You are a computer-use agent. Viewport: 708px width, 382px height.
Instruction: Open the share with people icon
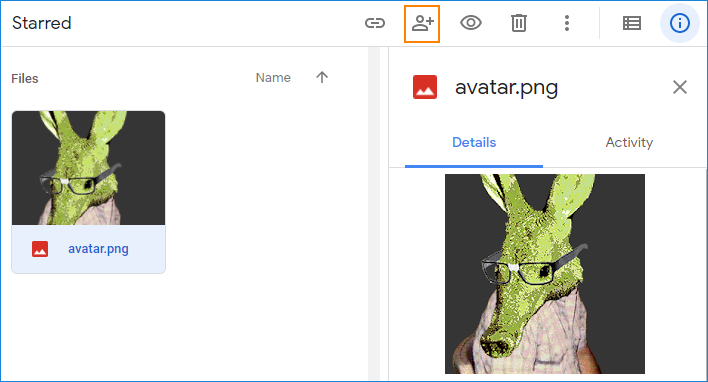click(422, 23)
